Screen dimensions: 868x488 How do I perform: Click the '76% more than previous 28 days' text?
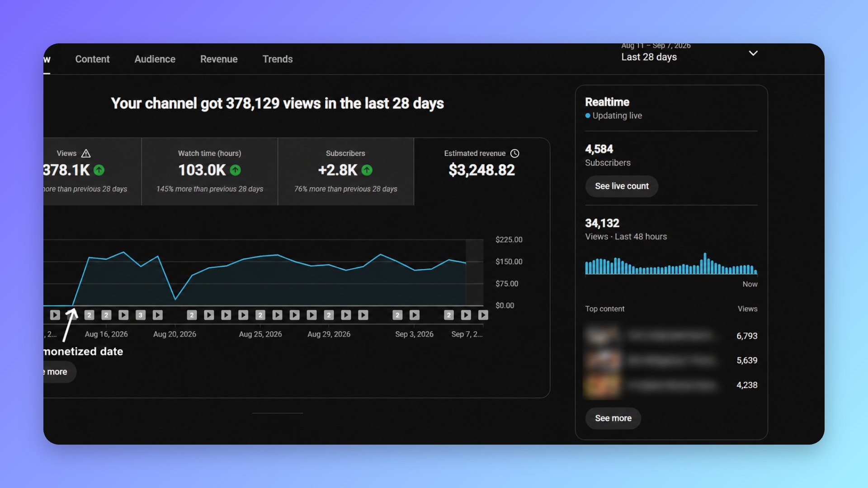point(346,189)
